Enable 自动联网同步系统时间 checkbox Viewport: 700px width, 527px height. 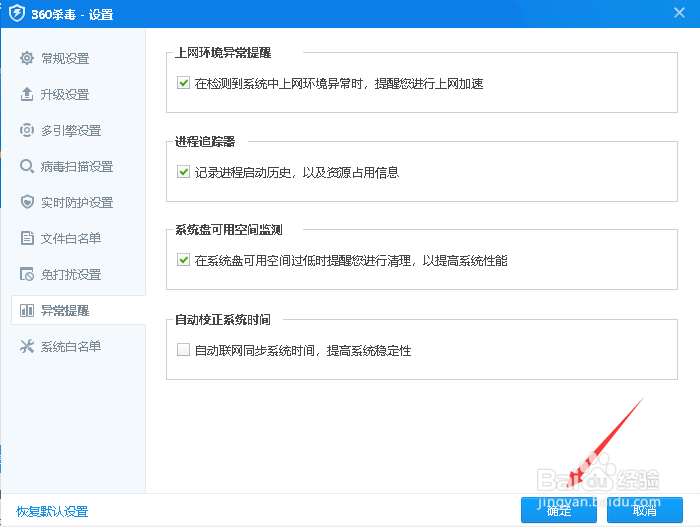tap(183, 350)
